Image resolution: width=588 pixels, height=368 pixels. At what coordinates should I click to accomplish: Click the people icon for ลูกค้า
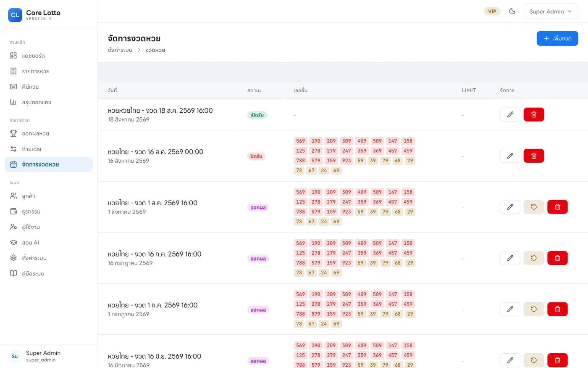[x=13, y=196]
